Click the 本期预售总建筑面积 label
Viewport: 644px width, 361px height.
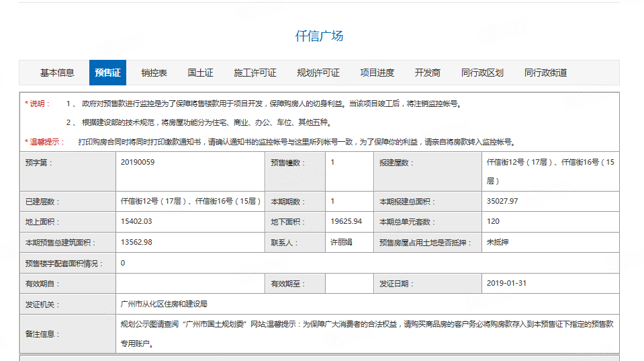coord(60,243)
